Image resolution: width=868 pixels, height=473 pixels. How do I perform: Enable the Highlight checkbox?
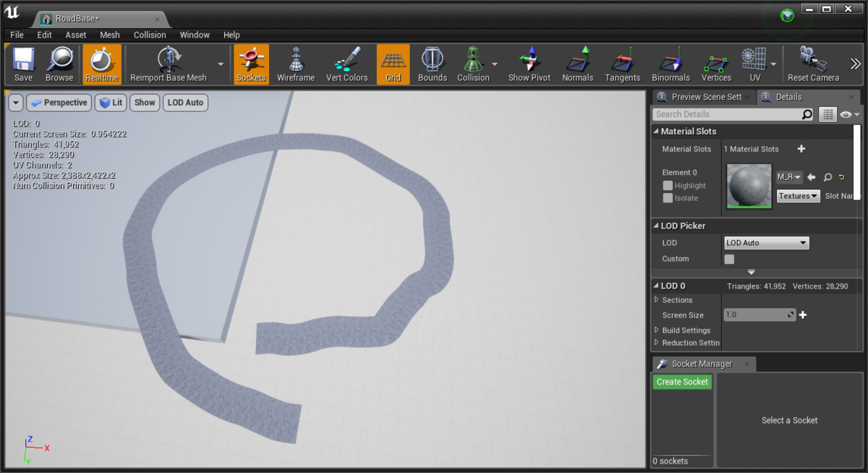pyautogui.click(x=668, y=186)
